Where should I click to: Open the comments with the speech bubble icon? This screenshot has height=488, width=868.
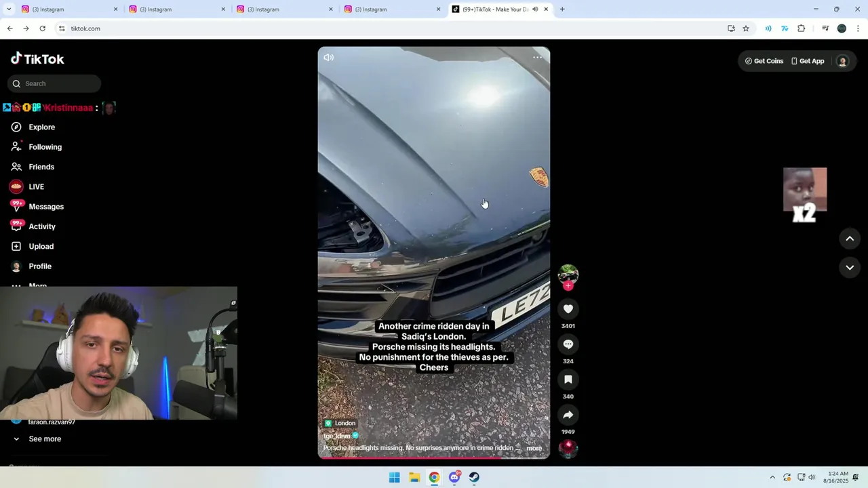[568, 344]
